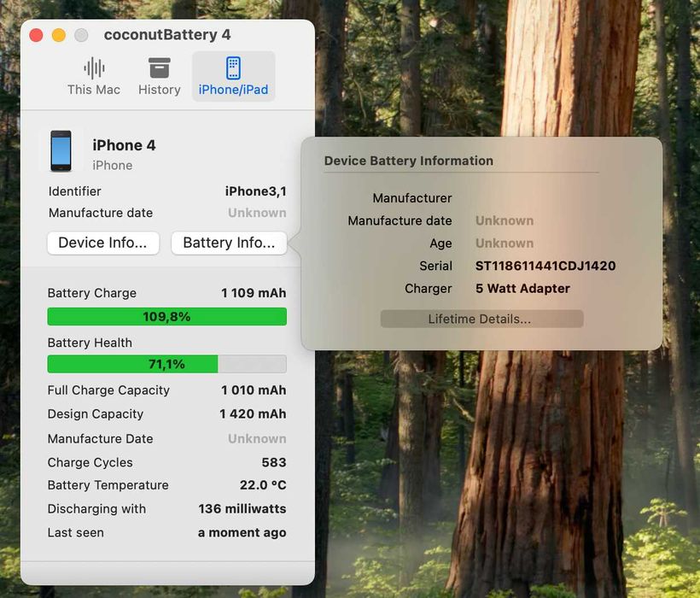Click the 5 Watt Adapter charger value
The height and width of the screenshot is (598, 700).
coord(522,289)
